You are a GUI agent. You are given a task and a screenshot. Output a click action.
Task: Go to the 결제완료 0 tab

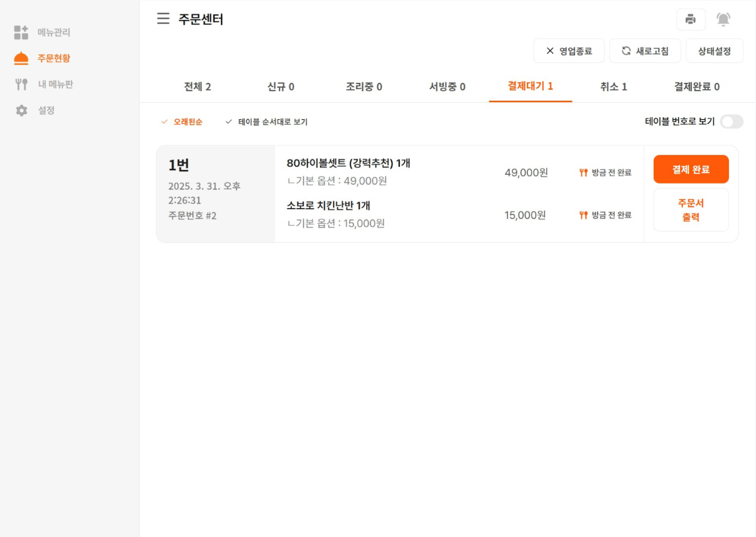[x=697, y=87]
